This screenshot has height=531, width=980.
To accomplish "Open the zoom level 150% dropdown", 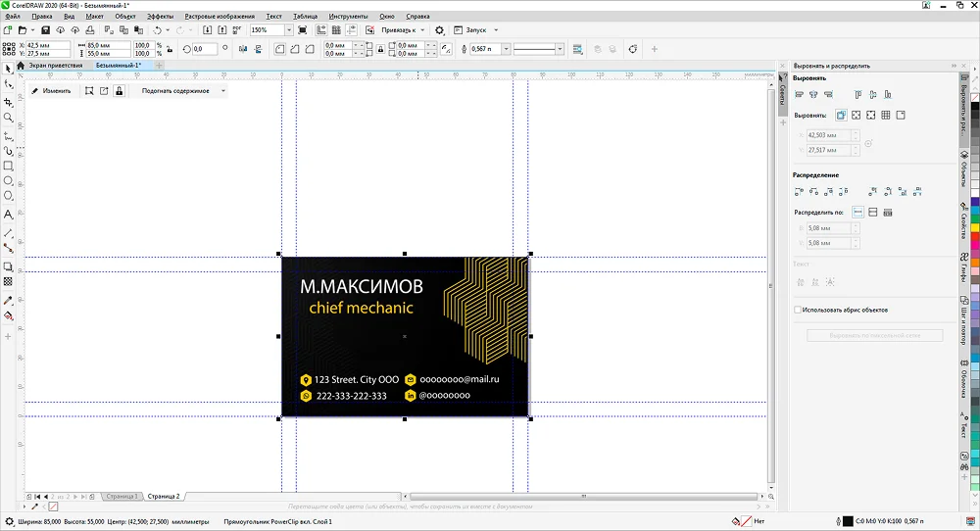I will 289,30.
